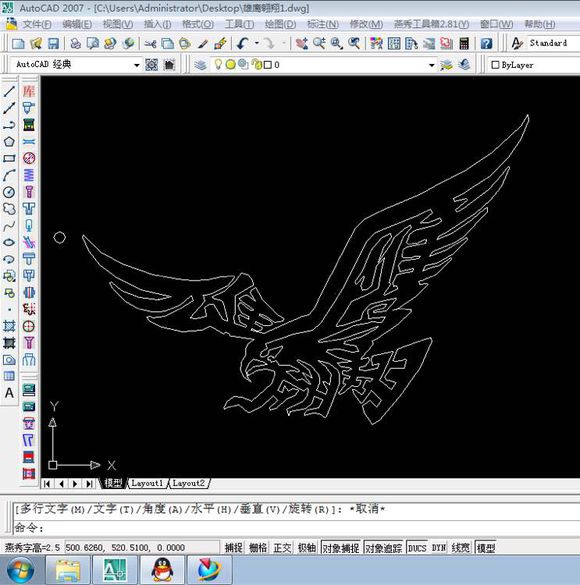Select the Polygon draw tool
This screenshot has height=585, width=580.
click(x=9, y=142)
